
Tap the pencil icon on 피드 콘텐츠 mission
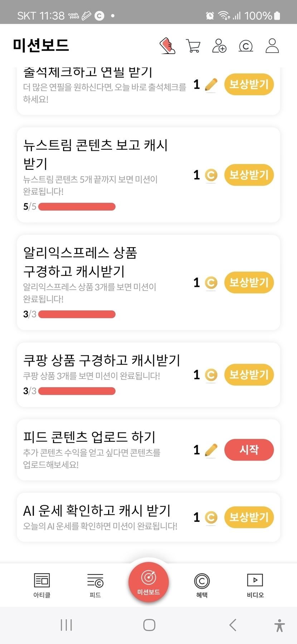point(211,450)
